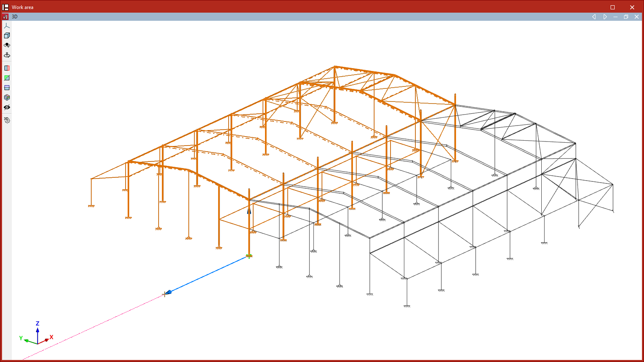Restore down the 3D view panel
644x362 pixels.
click(626, 17)
